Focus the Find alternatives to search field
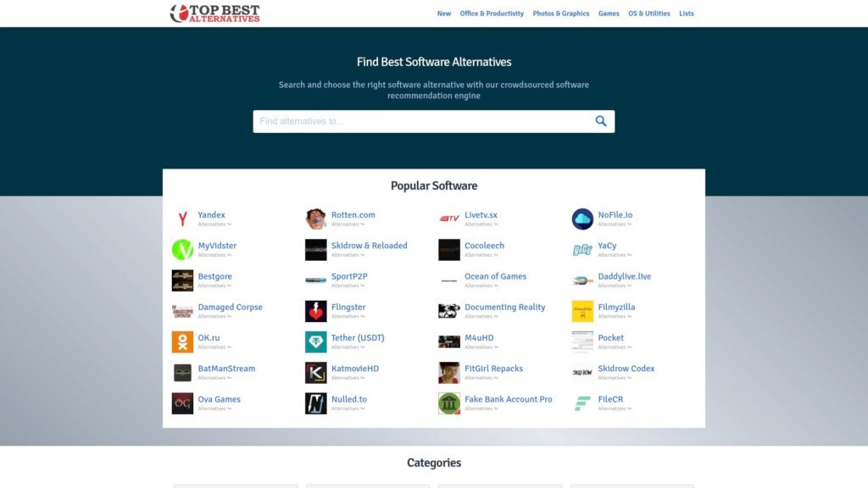The image size is (868, 488). pyautogui.click(x=434, y=121)
